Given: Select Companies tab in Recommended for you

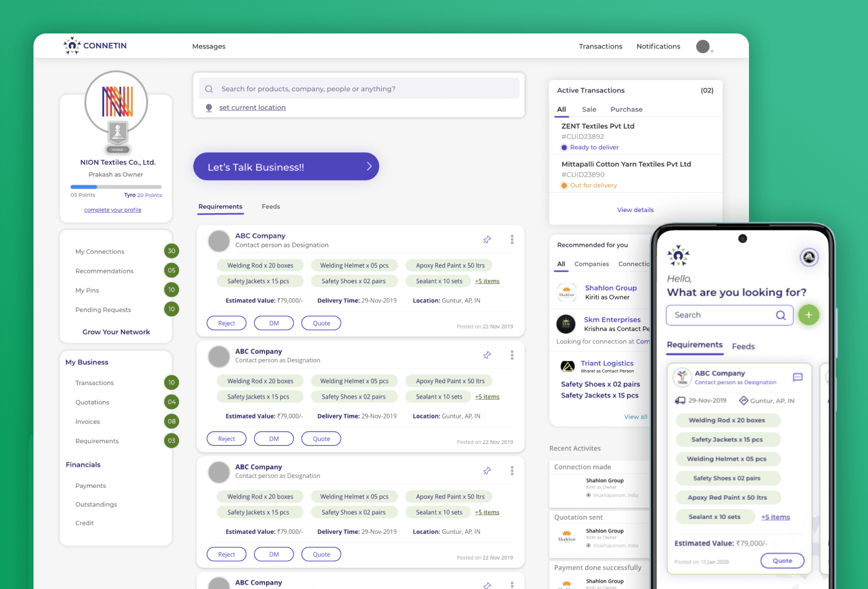Looking at the screenshot, I should pos(591,264).
